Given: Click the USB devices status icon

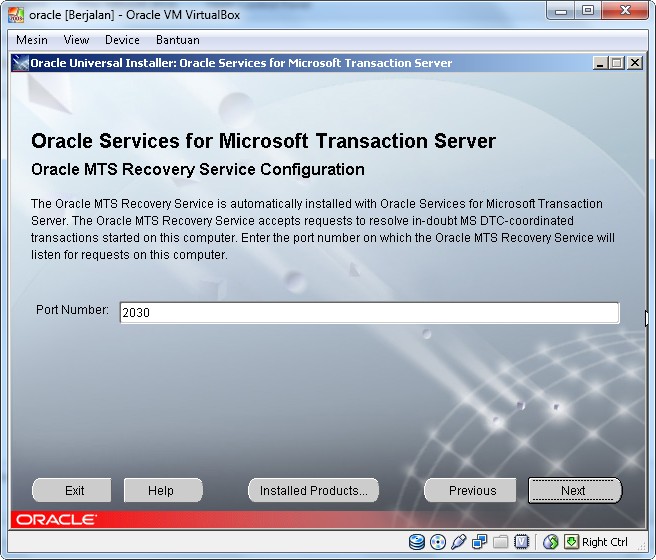Looking at the screenshot, I should 459,542.
